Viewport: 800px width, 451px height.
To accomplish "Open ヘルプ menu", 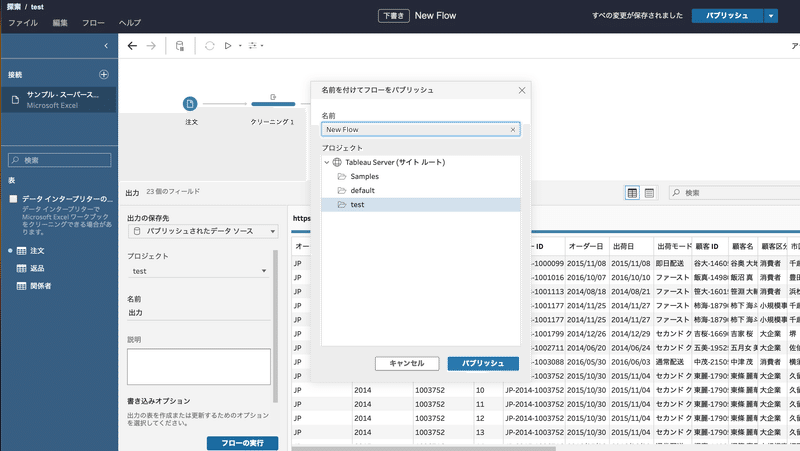I will pyautogui.click(x=130, y=23).
